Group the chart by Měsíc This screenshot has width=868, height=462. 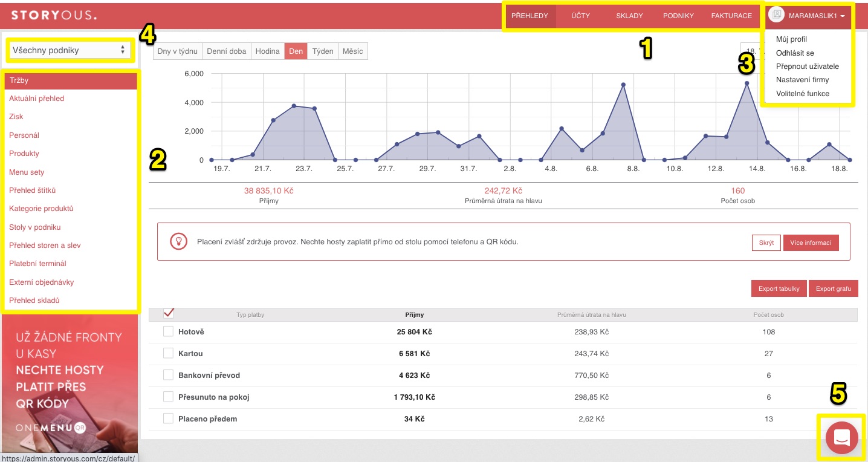353,51
